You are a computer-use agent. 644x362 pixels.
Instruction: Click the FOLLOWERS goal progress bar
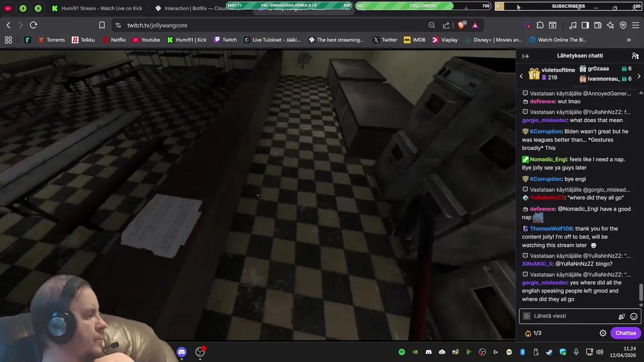(x=423, y=6)
